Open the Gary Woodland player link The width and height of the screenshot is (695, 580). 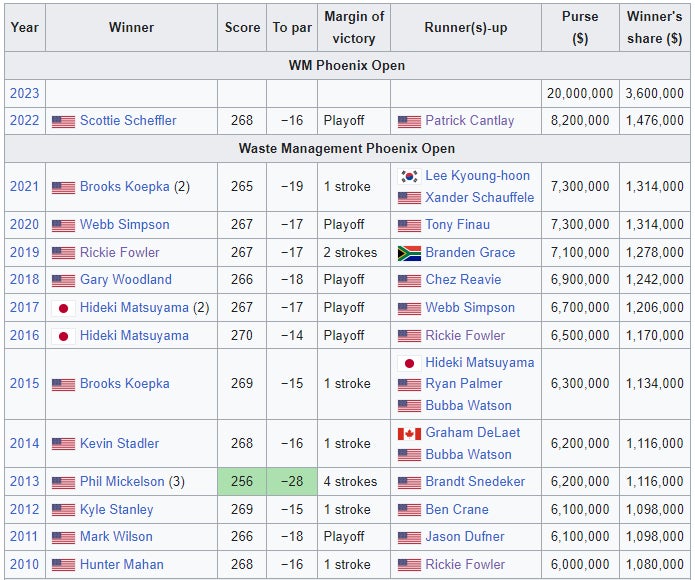point(125,280)
